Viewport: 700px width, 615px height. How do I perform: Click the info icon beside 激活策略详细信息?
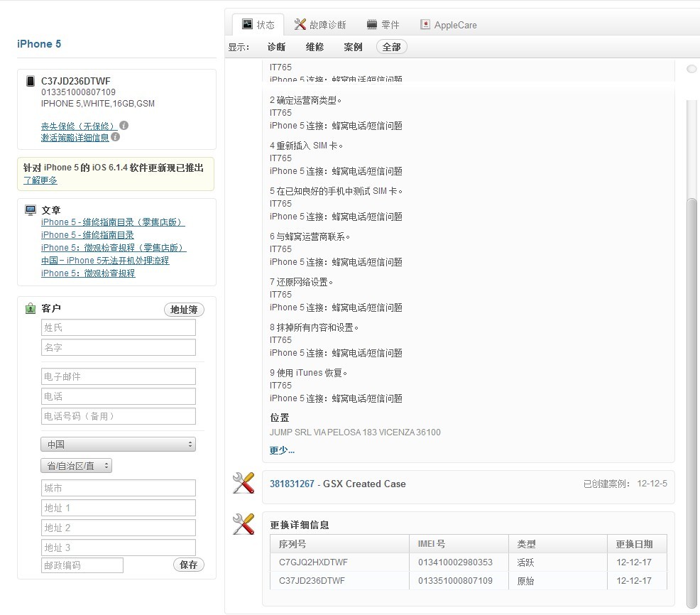pos(115,138)
